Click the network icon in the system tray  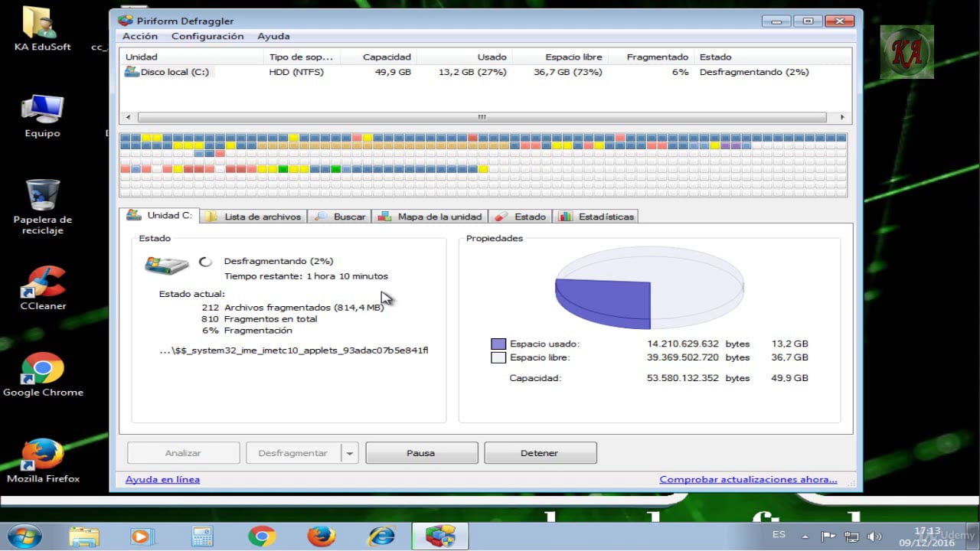coord(851,536)
